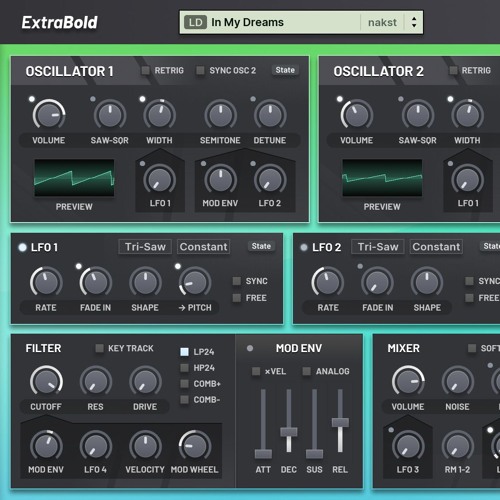Click the Mixer LFO 3 knob

(x=408, y=446)
